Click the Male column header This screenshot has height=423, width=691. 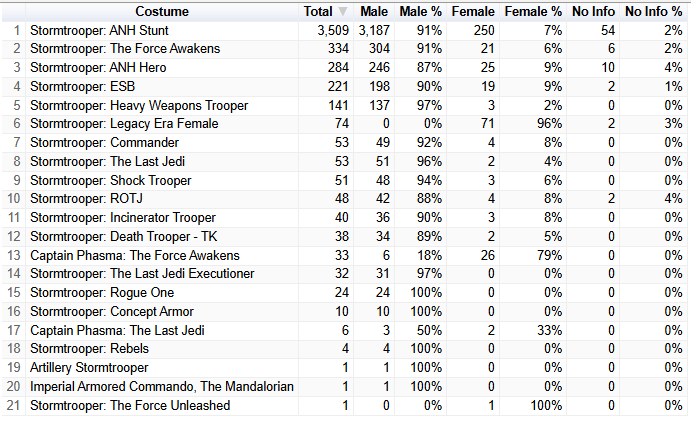(x=374, y=11)
